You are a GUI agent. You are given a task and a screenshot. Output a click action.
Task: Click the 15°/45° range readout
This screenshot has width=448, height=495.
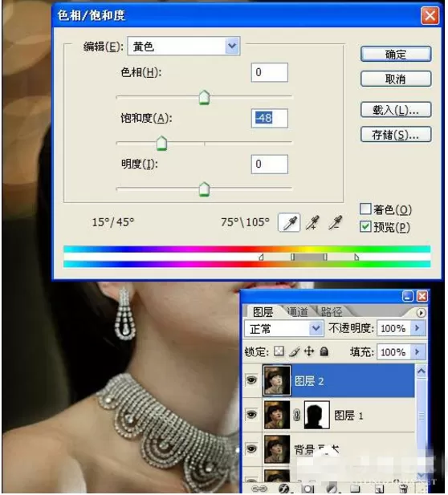tap(113, 222)
